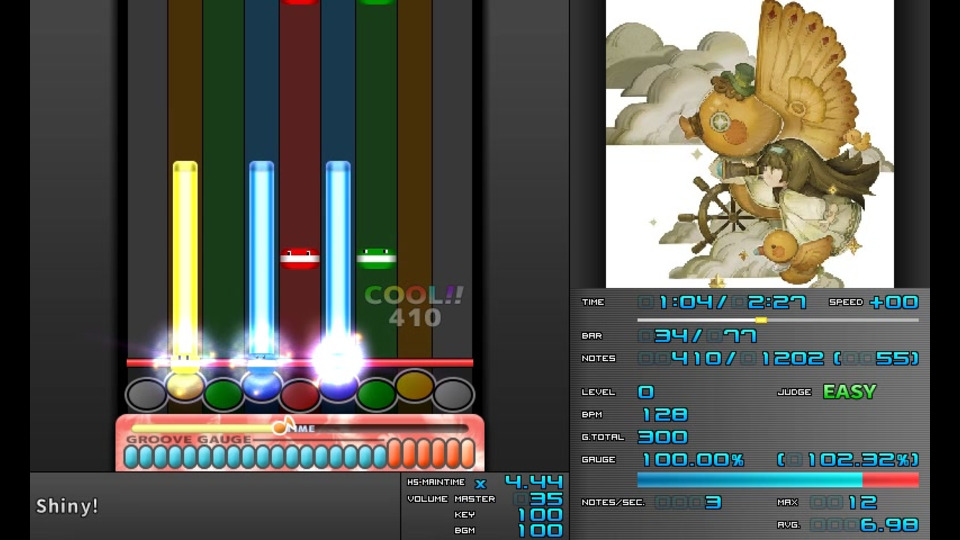Click the JUDGE rank EASY
Image resolution: width=960 pixels, height=540 pixels.
click(x=850, y=391)
